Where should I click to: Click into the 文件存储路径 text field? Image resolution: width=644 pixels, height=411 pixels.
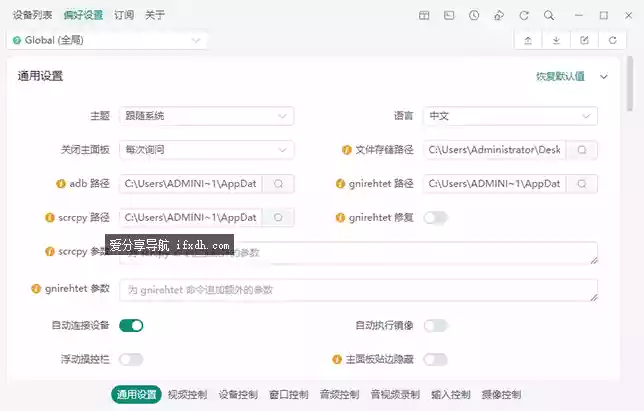pos(494,150)
